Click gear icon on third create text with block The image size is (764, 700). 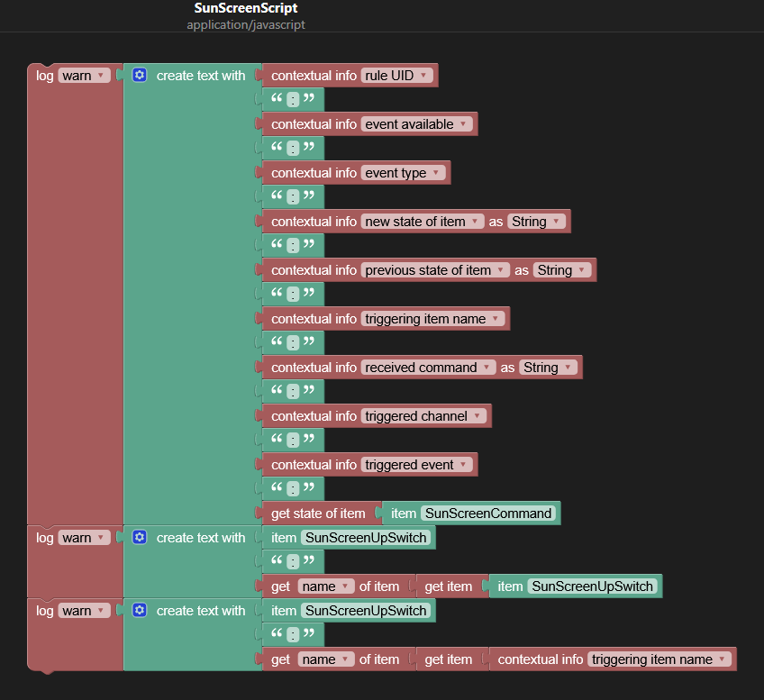click(x=140, y=611)
